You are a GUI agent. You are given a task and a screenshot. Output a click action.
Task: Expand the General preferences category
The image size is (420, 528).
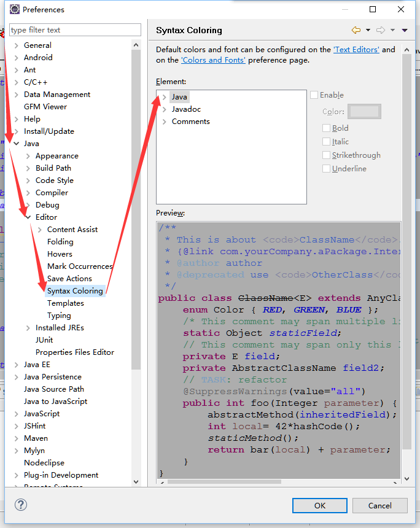(16, 45)
